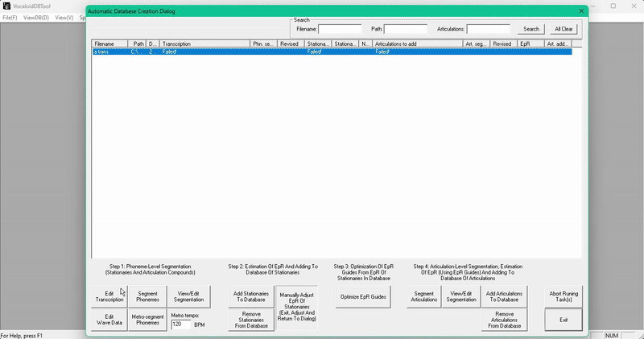Viewport: 644px width, 339px height.
Task: Click the Optimize EpR Guides button
Action: [x=363, y=296]
